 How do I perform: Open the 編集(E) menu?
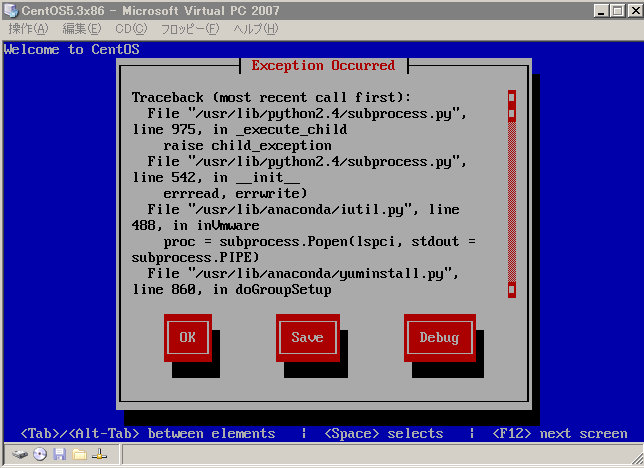tap(81, 29)
